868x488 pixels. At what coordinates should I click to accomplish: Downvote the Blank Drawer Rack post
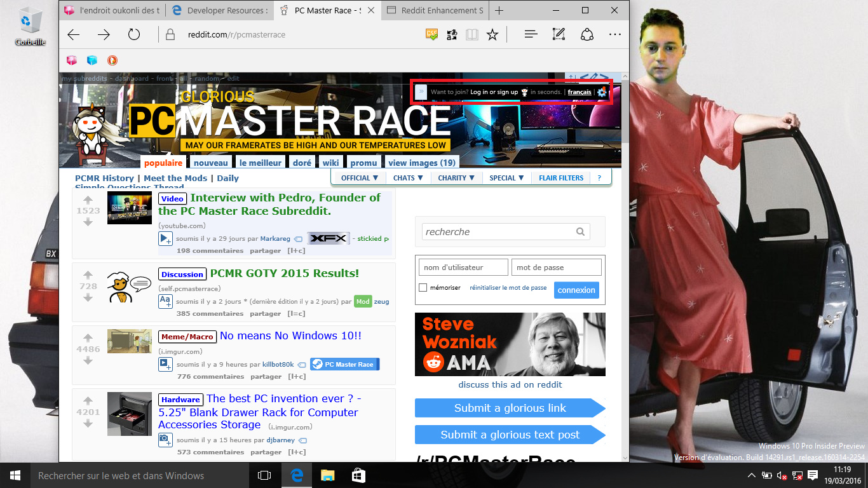tap(88, 423)
